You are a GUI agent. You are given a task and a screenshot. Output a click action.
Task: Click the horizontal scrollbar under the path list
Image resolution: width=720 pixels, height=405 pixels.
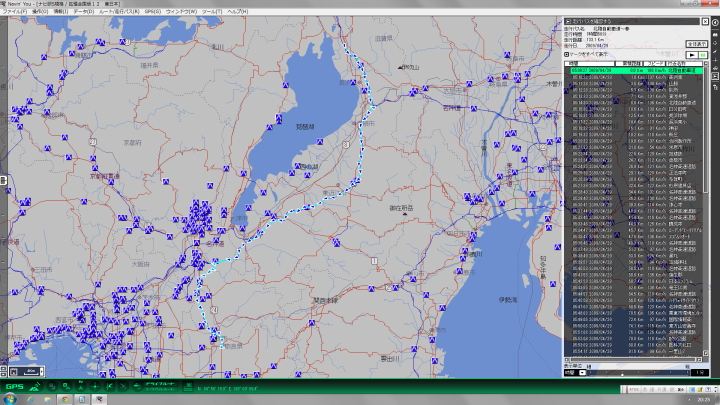[634, 360]
